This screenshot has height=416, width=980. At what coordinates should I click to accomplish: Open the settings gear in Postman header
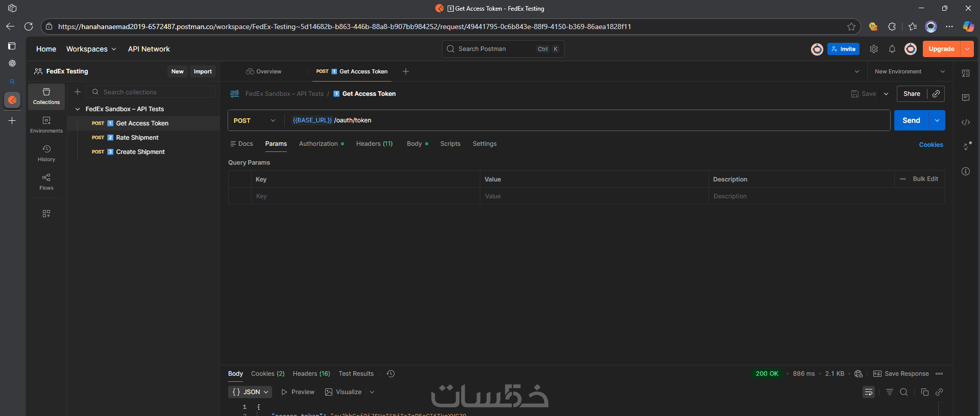tap(874, 49)
